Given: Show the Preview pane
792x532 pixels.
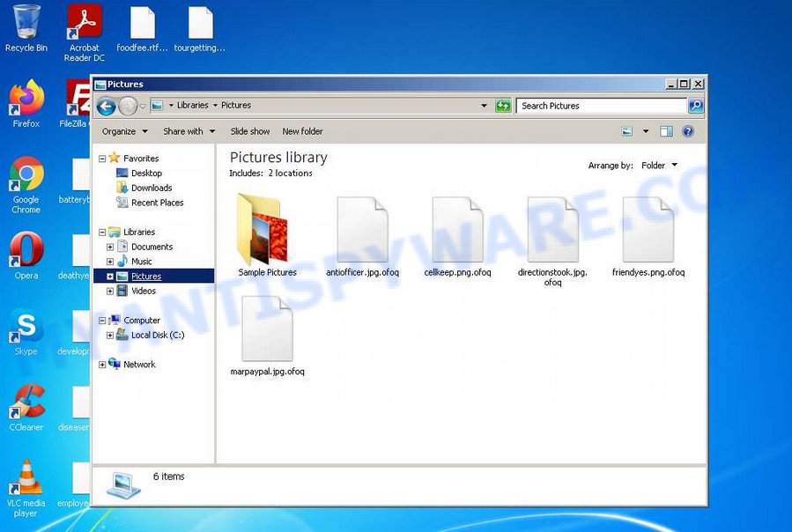Looking at the screenshot, I should coord(665,130).
